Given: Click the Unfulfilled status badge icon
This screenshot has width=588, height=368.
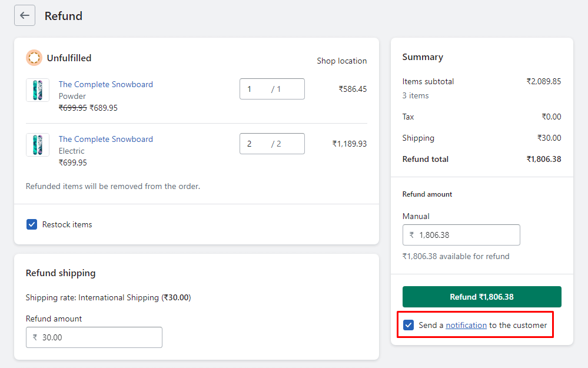Looking at the screenshot, I should [34, 58].
